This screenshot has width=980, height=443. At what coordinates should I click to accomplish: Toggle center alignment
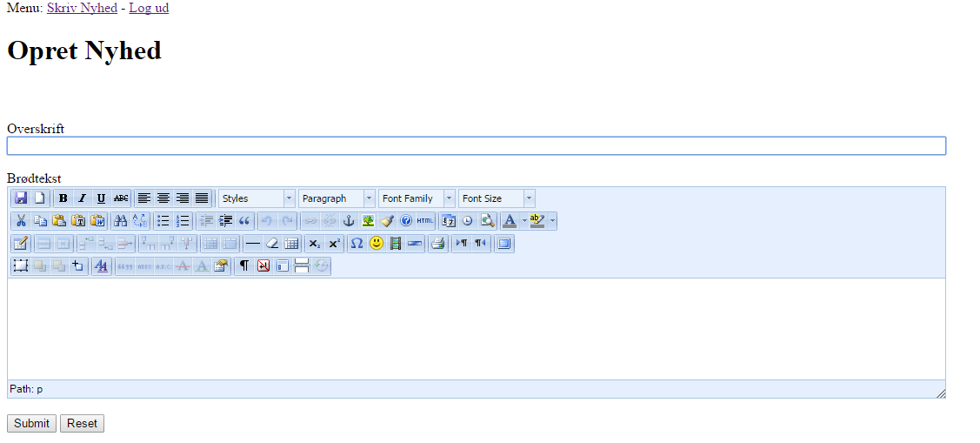163,198
